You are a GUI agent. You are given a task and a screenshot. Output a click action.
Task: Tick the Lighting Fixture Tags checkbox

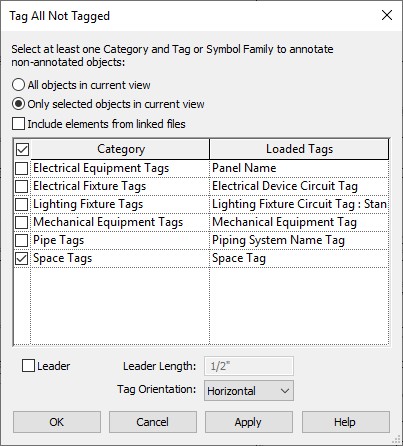point(22,204)
